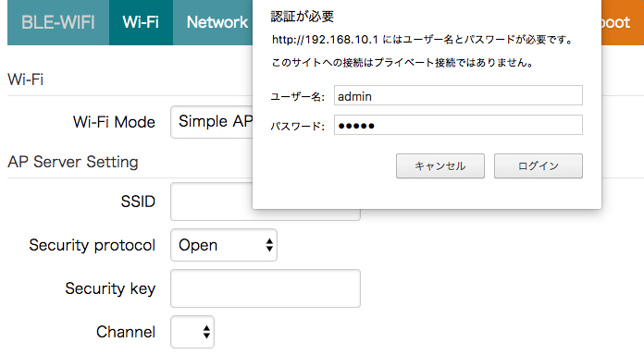
Task: Click the Security key label
Action: 110,288
